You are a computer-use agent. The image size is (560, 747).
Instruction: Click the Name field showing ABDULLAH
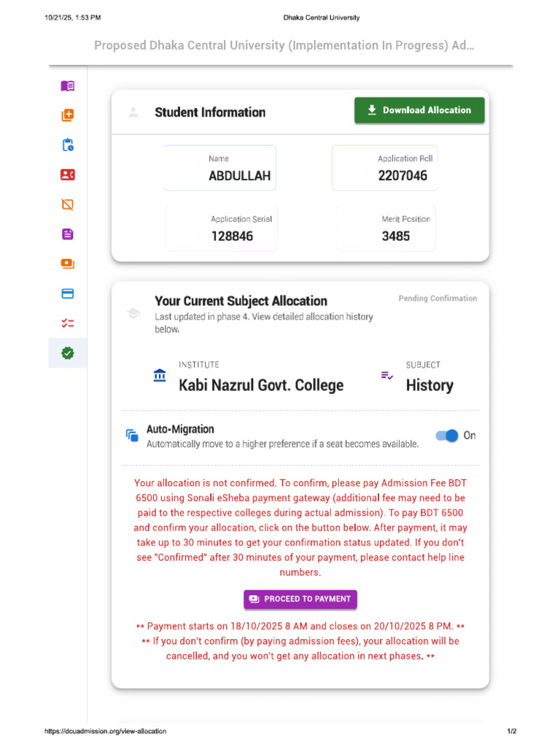point(219,168)
